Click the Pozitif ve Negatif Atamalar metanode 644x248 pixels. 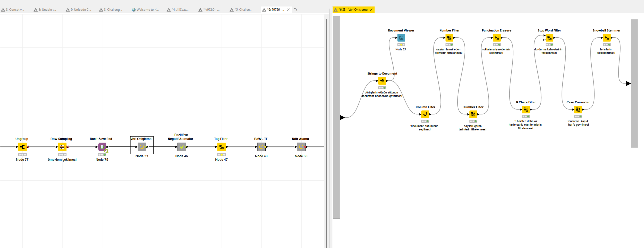click(x=182, y=147)
